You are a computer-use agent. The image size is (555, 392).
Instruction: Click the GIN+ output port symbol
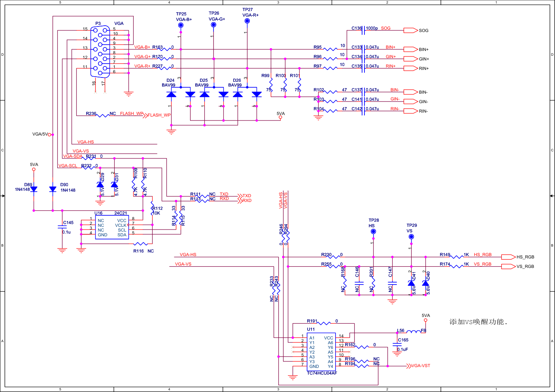point(411,59)
